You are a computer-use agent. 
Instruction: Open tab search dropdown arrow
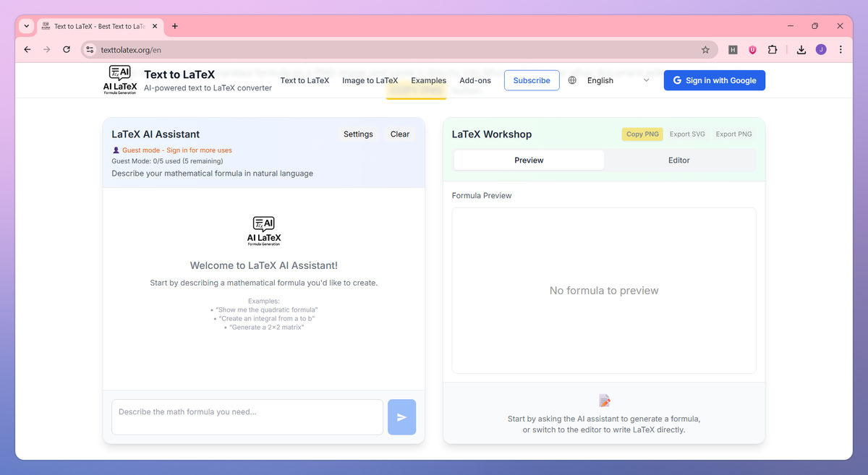coord(27,26)
